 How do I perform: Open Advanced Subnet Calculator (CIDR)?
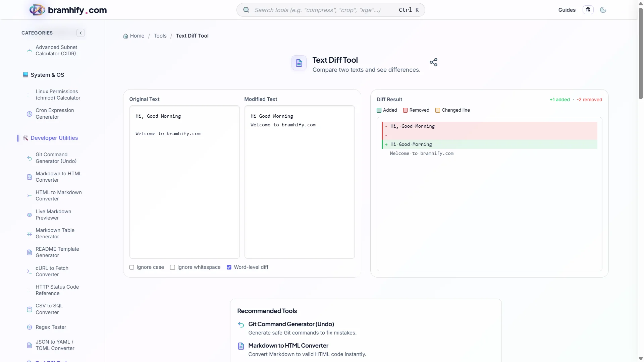tap(56, 51)
